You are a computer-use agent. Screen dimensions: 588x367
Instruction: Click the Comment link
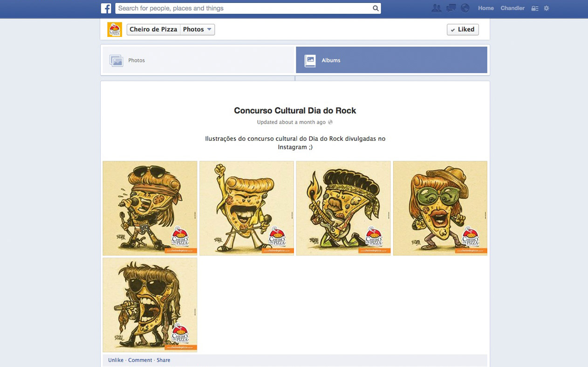tap(140, 360)
